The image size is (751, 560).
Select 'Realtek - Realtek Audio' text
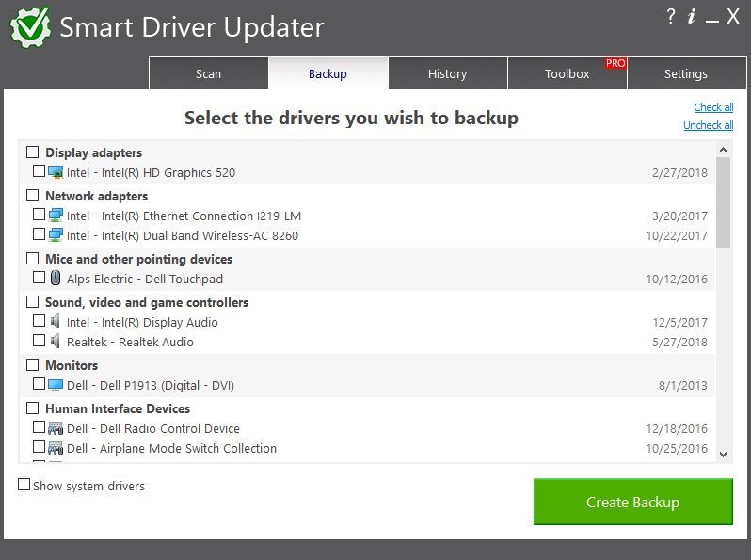[130, 342]
